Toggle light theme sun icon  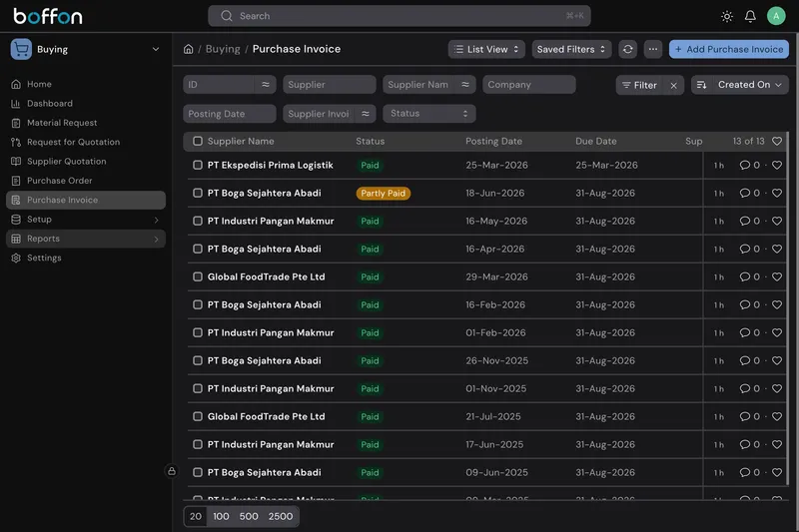(x=727, y=16)
